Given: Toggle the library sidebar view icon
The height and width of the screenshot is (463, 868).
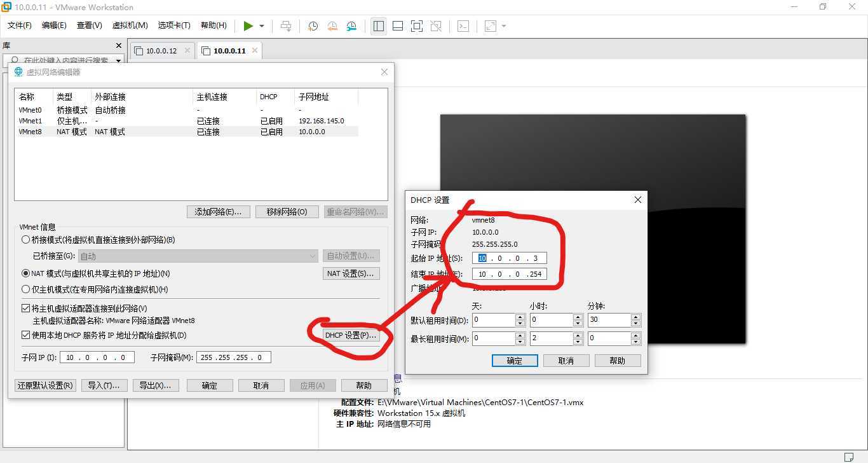Looking at the screenshot, I should pyautogui.click(x=379, y=26).
